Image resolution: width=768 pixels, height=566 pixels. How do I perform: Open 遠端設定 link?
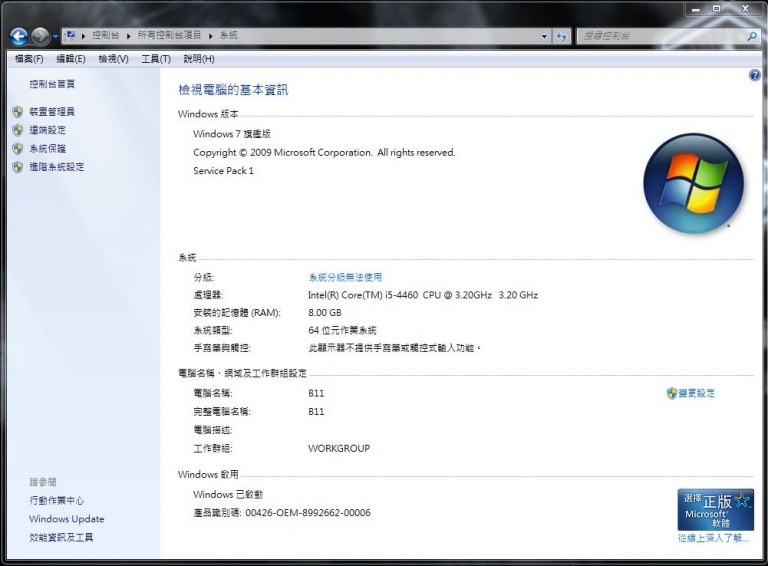48,130
